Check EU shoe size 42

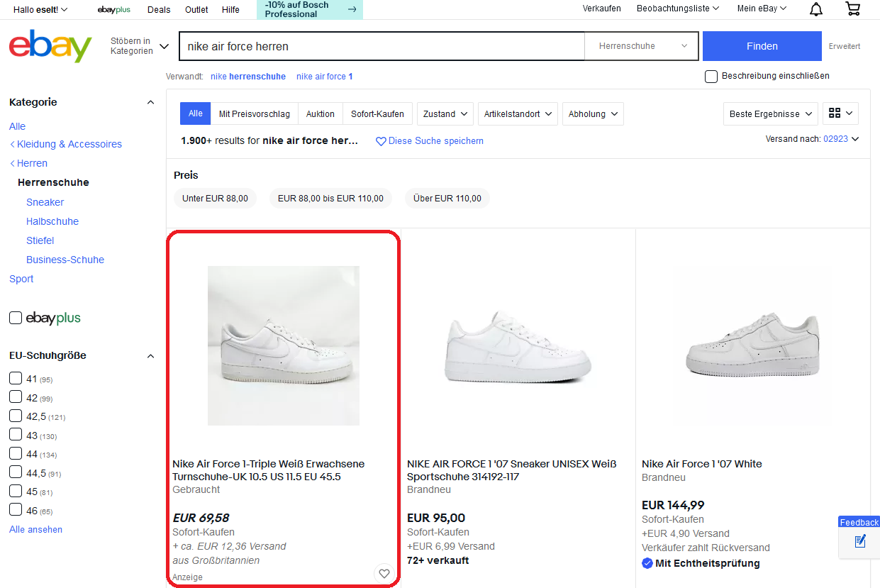(x=16, y=397)
